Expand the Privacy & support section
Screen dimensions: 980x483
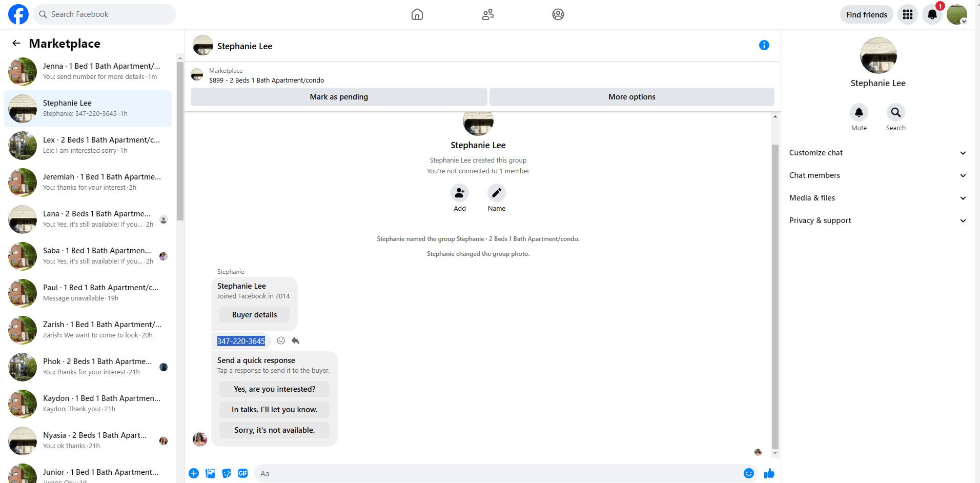(877, 220)
